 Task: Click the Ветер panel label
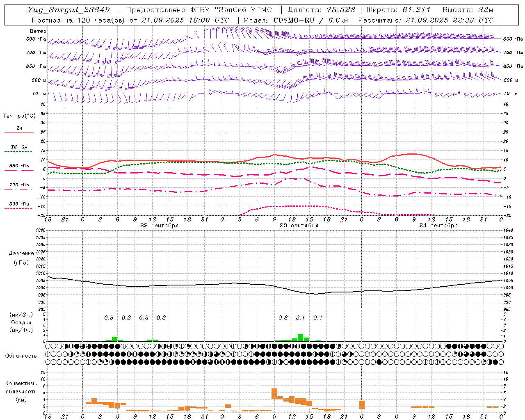tap(38, 31)
